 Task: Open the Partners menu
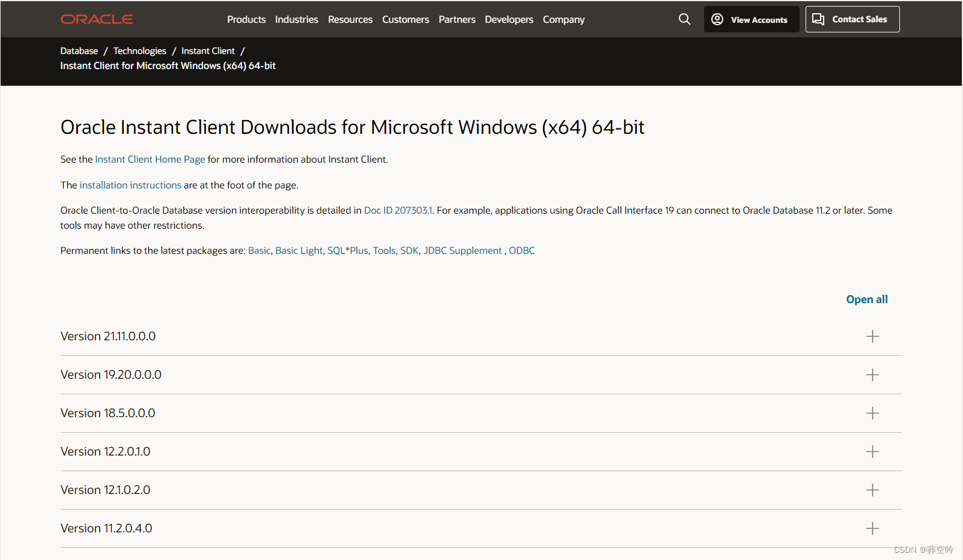457,19
